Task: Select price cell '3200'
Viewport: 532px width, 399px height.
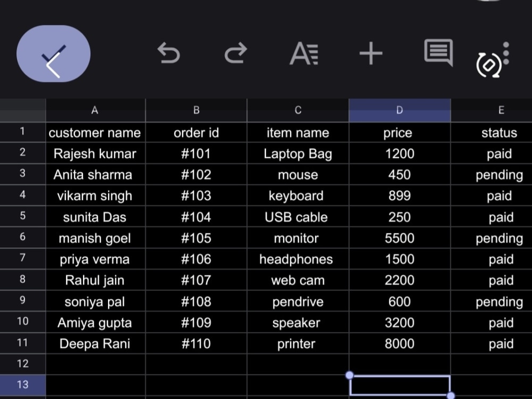Action: (400, 323)
